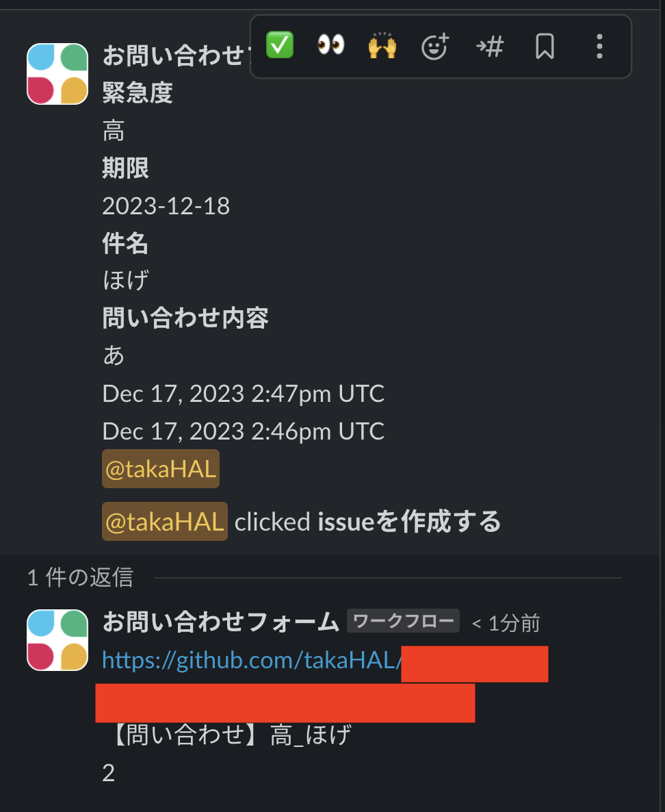This screenshot has height=812, width=665.
Task: Toggle the raised hands reaction
Action: (x=382, y=46)
